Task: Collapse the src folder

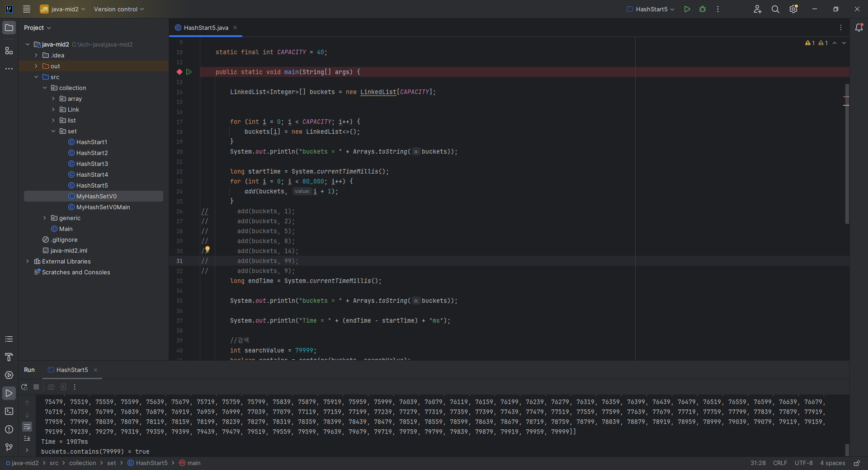Action: 36,77
